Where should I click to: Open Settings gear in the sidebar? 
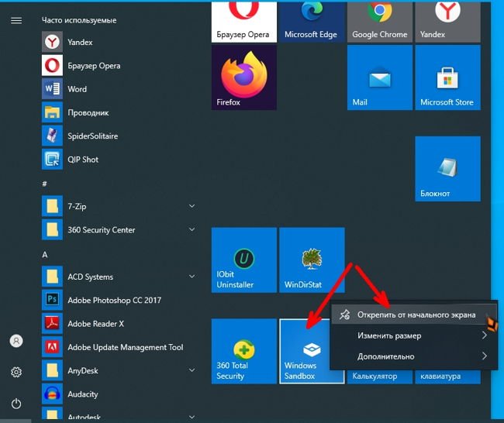pyautogui.click(x=16, y=372)
